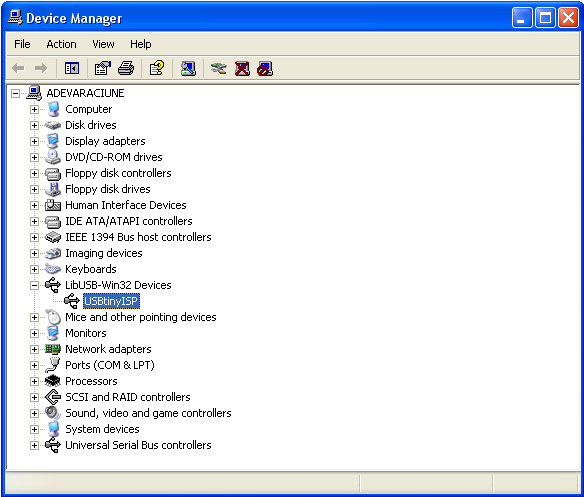Select the Imaging devices entry
Screen dimensions: 584x497
pyautogui.click(x=104, y=253)
